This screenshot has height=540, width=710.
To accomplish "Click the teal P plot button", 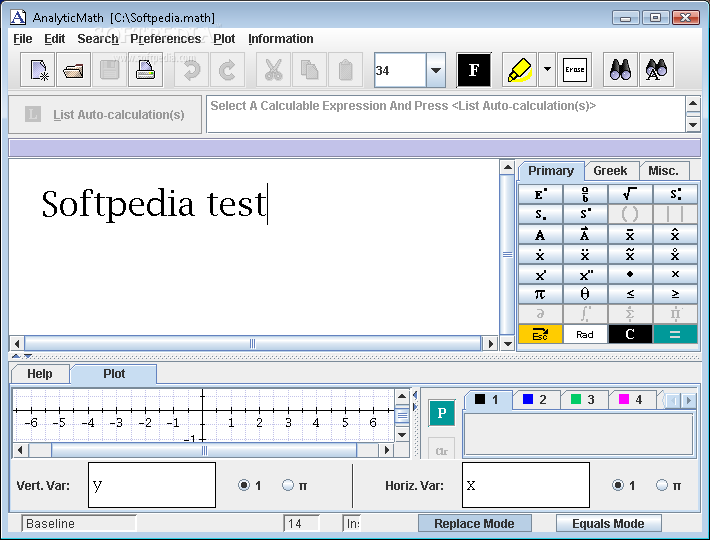I will [441, 413].
